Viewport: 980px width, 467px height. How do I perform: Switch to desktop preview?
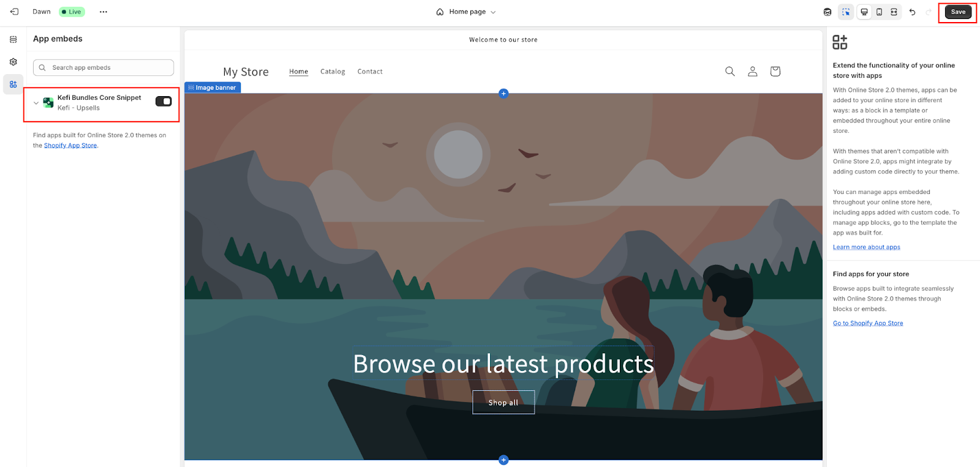click(864, 12)
